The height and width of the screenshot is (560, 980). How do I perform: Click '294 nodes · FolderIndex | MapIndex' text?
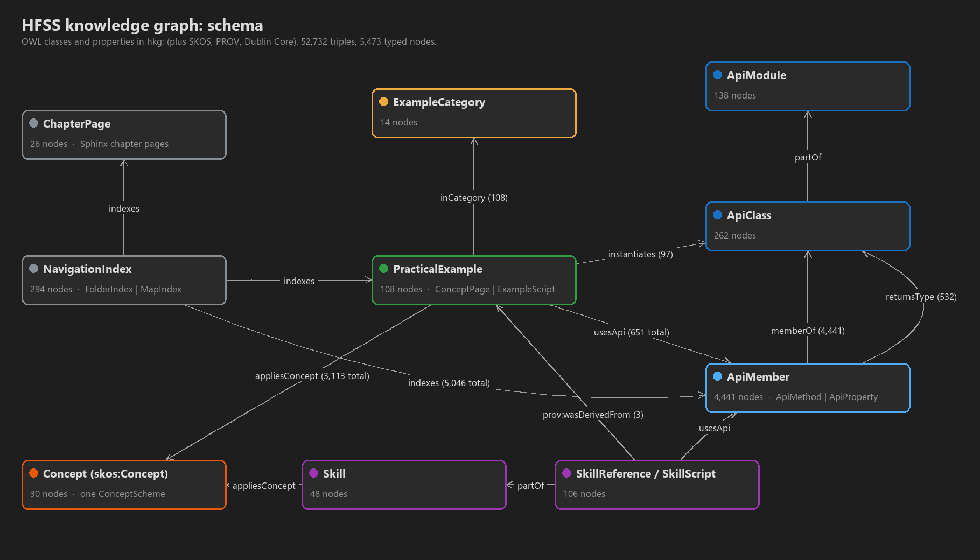coord(106,289)
